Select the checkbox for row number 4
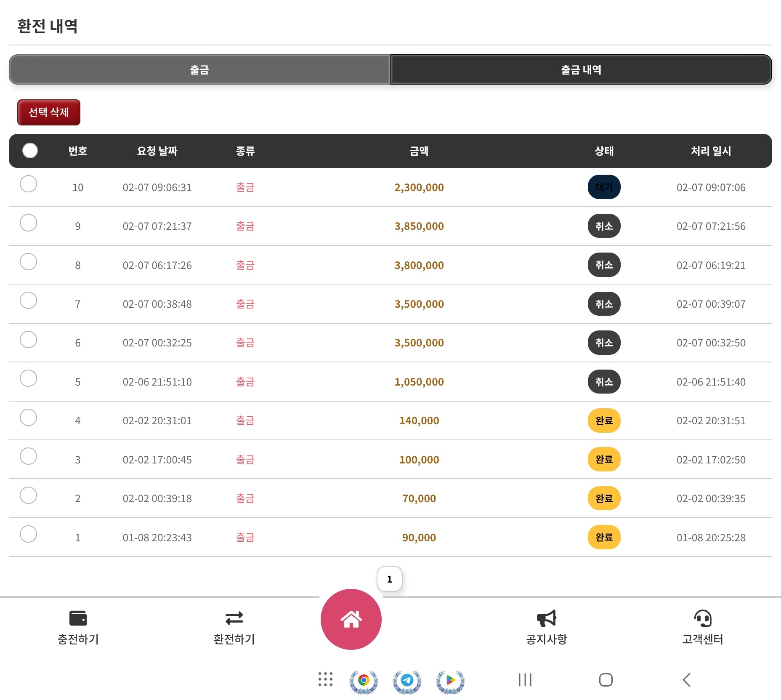Image resolution: width=781 pixels, height=700 pixels. point(29,418)
